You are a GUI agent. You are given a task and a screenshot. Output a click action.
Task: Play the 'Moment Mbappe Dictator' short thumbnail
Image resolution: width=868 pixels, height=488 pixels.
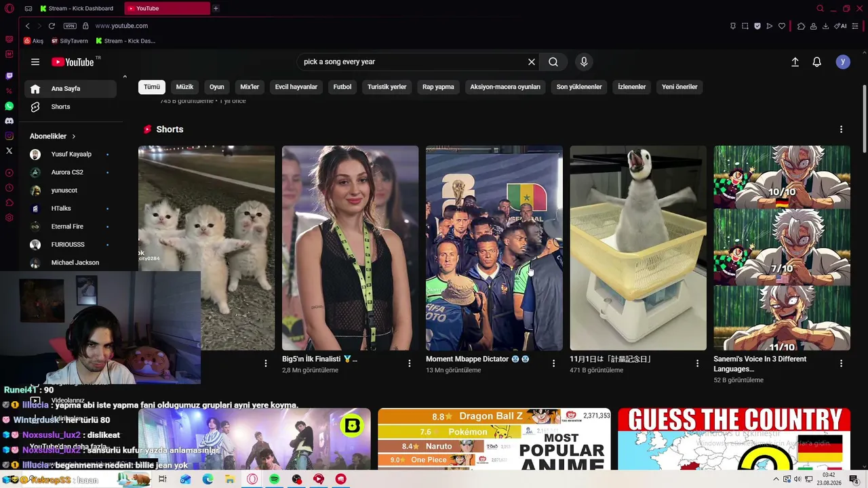point(494,248)
